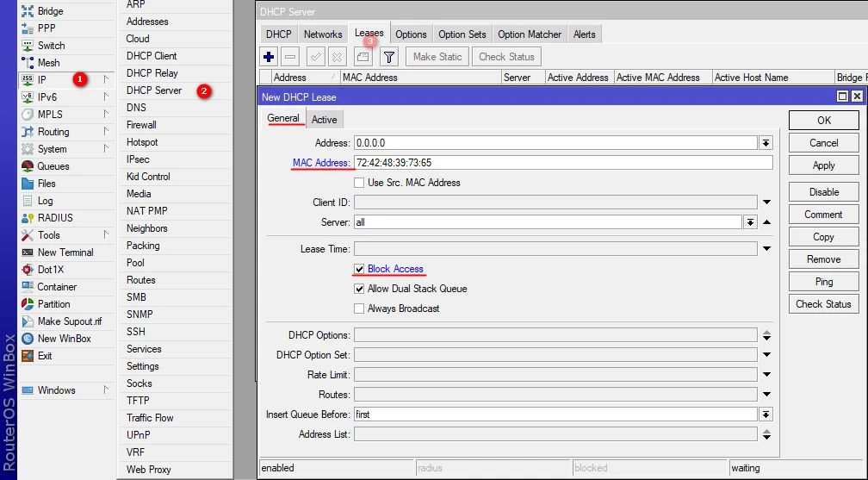Expand the DHCP Option Set arrow

766,355
